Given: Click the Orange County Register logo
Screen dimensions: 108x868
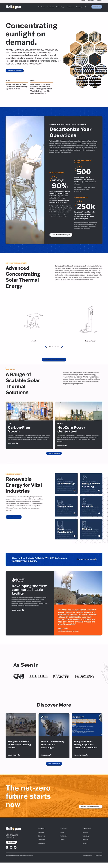Looking at the screenshot, I should tap(61, 676).
